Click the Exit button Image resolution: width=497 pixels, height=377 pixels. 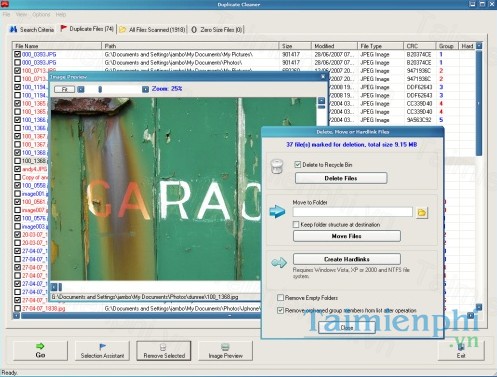coord(461,350)
